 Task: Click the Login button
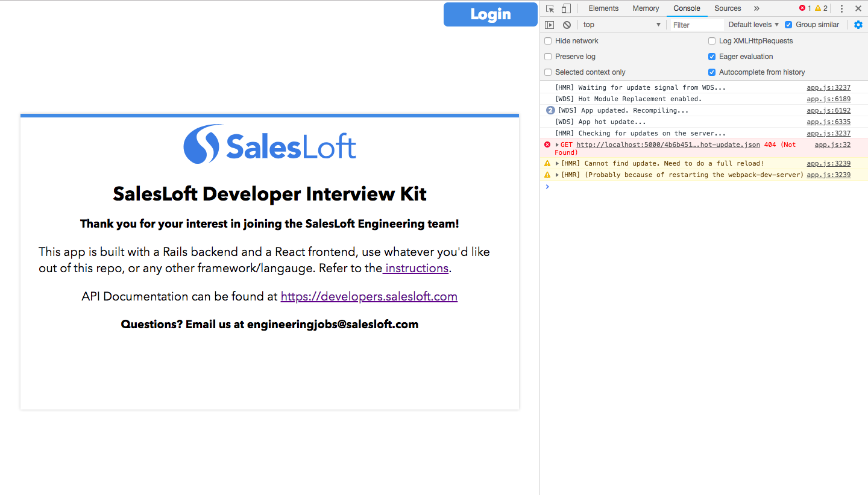click(x=491, y=14)
